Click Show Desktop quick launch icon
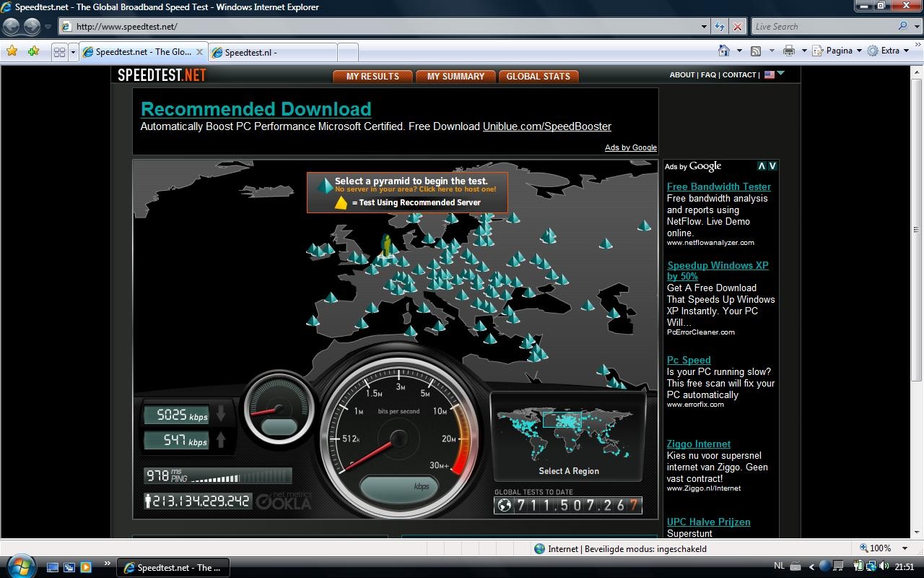The image size is (924, 578). click(x=53, y=567)
